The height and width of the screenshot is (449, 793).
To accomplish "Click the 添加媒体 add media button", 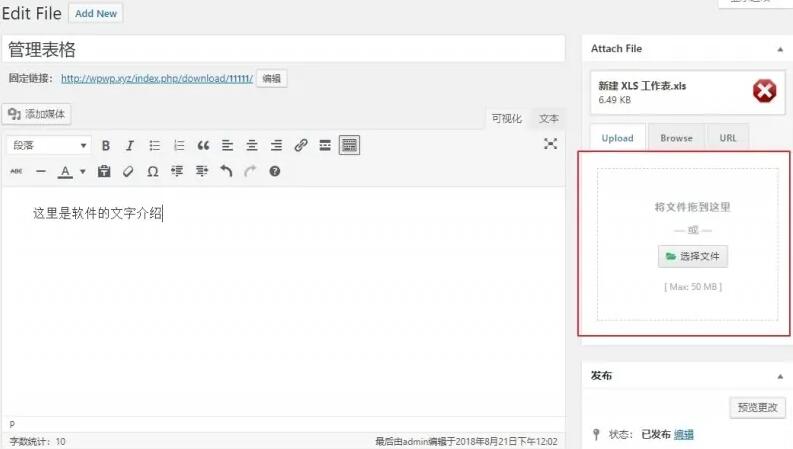I will point(36,114).
